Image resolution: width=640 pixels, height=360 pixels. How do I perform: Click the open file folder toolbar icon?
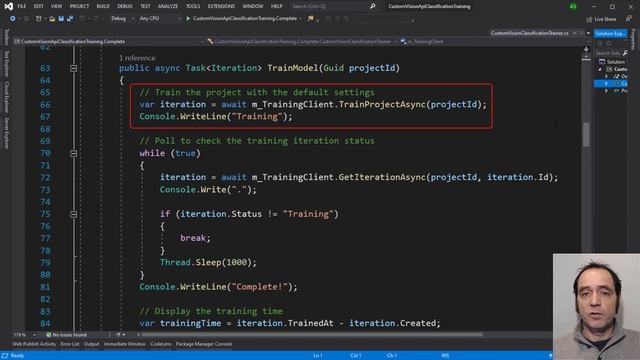(x=52, y=18)
